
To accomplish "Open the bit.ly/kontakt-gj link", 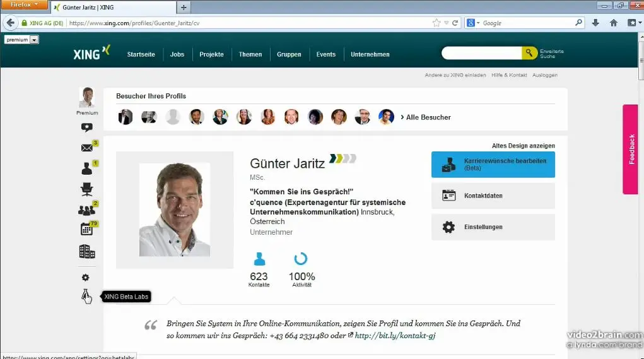I will [x=395, y=336].
